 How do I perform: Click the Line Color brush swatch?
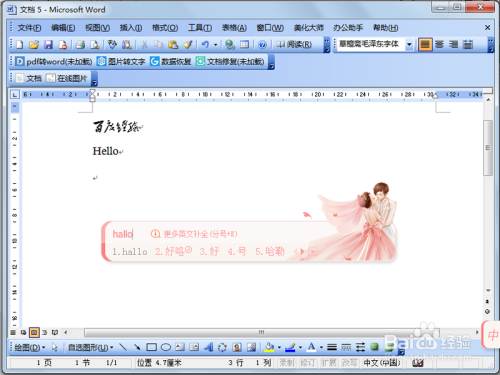290,347
